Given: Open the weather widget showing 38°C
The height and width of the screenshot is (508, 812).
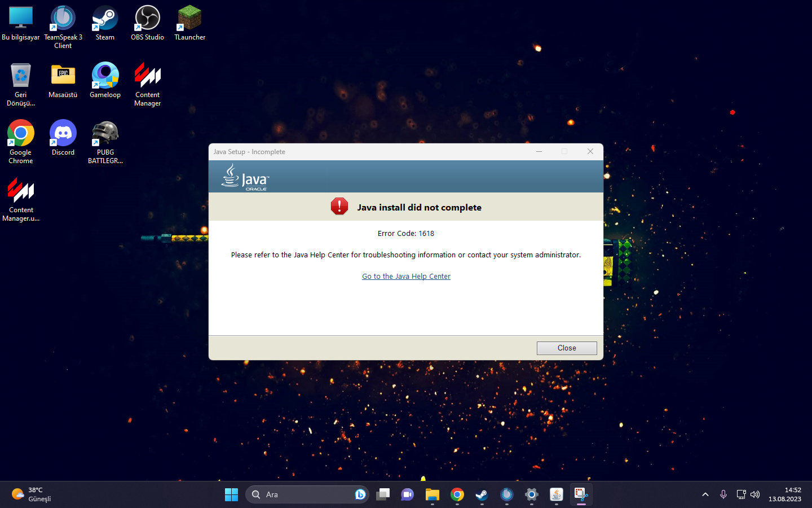Looking at the screenshot, I should [x=32, y=494].
